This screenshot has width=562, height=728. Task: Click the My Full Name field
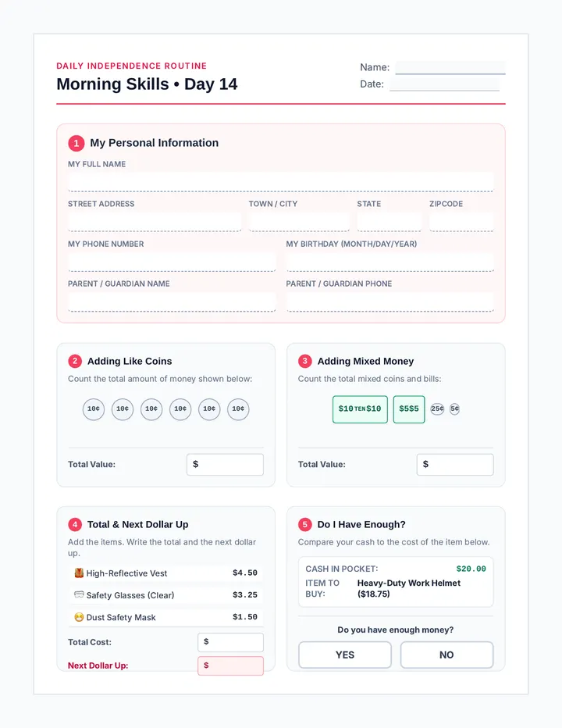[x=281, y=181]
